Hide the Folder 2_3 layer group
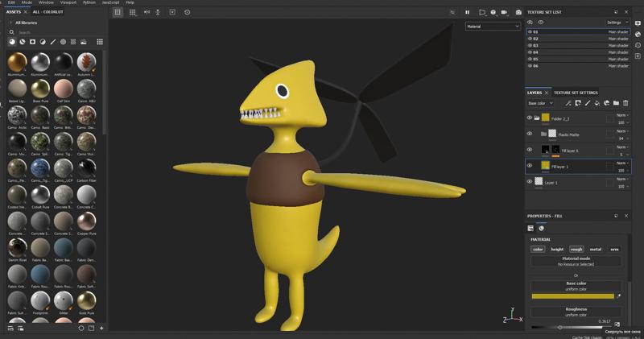 530,118
